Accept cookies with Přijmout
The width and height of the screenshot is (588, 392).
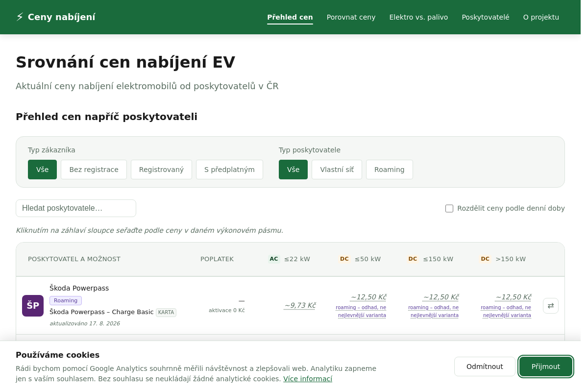click(x=546, y=367)
